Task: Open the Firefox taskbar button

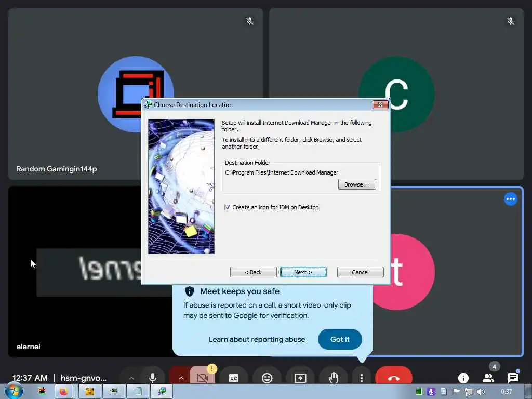Action: pyautogui.click(x=63, y=392)
